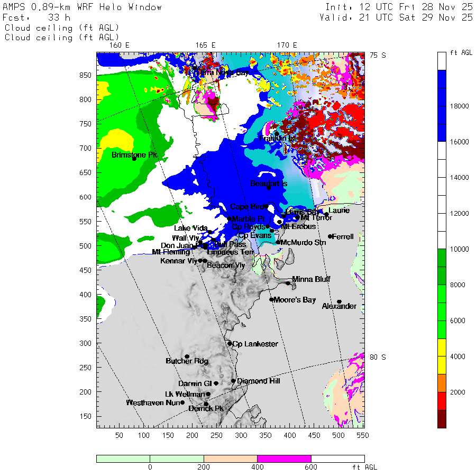The width and height of the screenshot is (476, 476).
Task: Select the Moore's Bay marker dot
Action: 271,300
